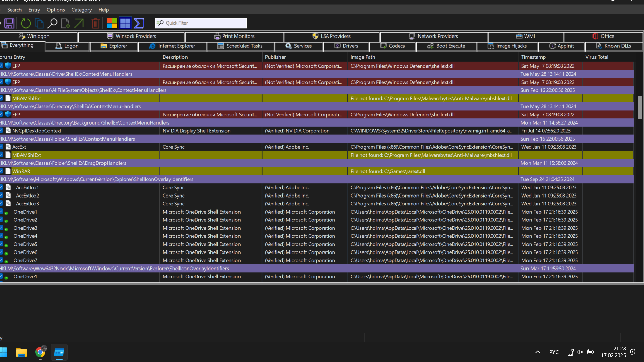Uncheck the NvCplDesktopContext entry checkbox
The width and height of the screenshot is (644, 362).
tap(2, 131)
